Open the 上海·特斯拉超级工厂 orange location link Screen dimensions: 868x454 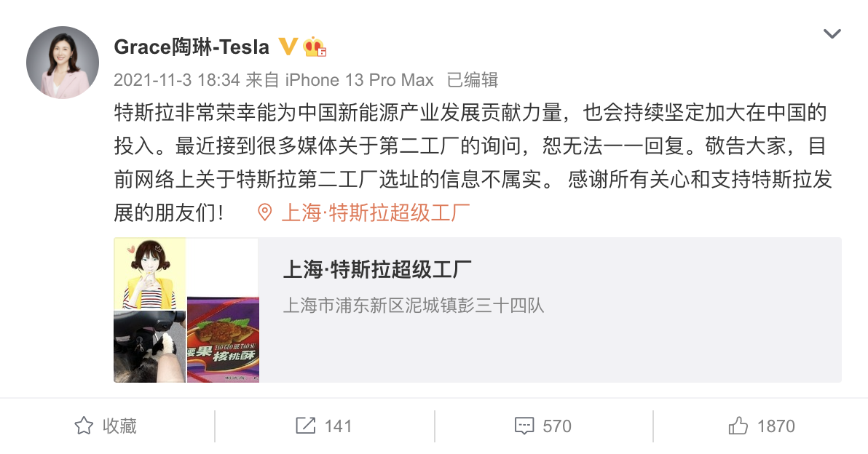pos(376,213)
